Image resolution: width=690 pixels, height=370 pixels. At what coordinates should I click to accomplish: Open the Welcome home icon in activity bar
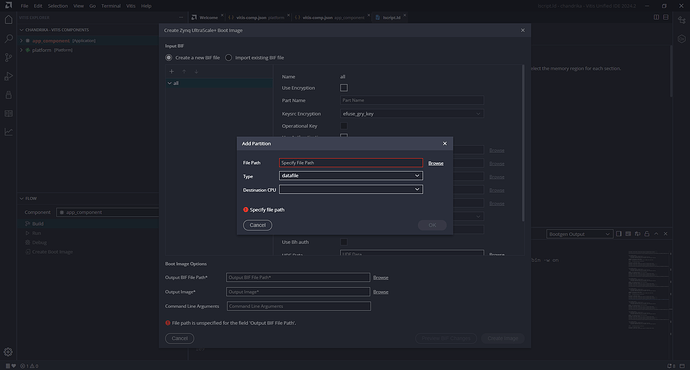[x=8, y=20]
